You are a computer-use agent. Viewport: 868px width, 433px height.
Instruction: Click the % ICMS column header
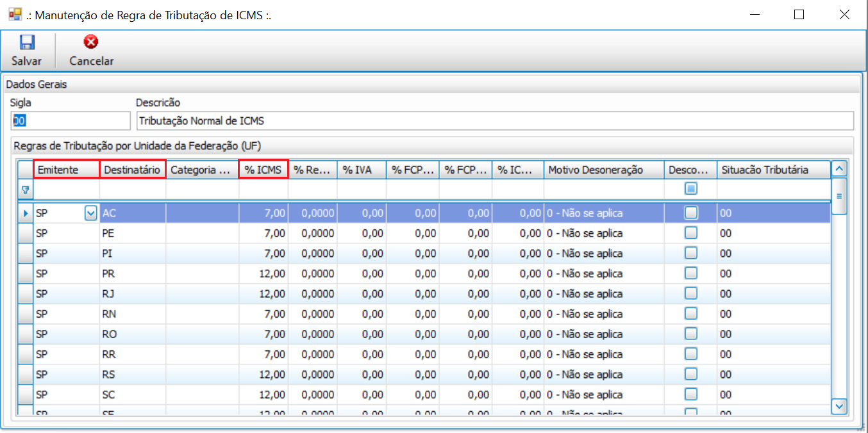point(263,170)
